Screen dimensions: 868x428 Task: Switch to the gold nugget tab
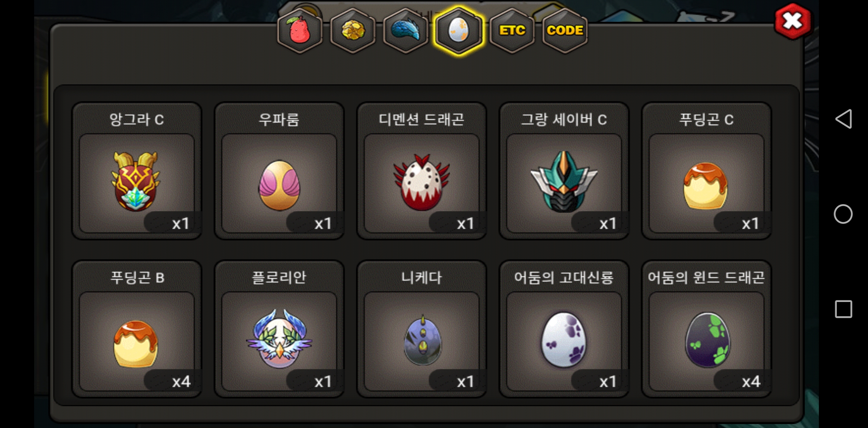coord(353,31)
